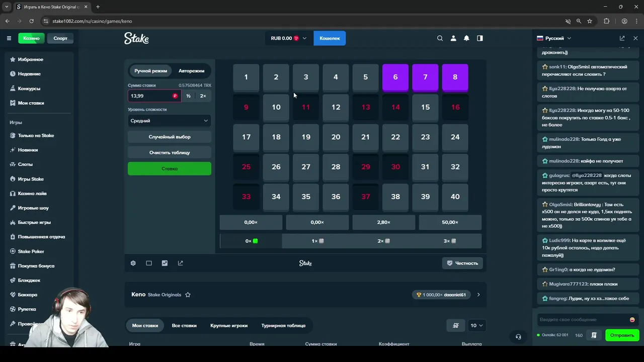Switch to Спорт section
Screen dimensions: 644x362
[x=60, y=38]
